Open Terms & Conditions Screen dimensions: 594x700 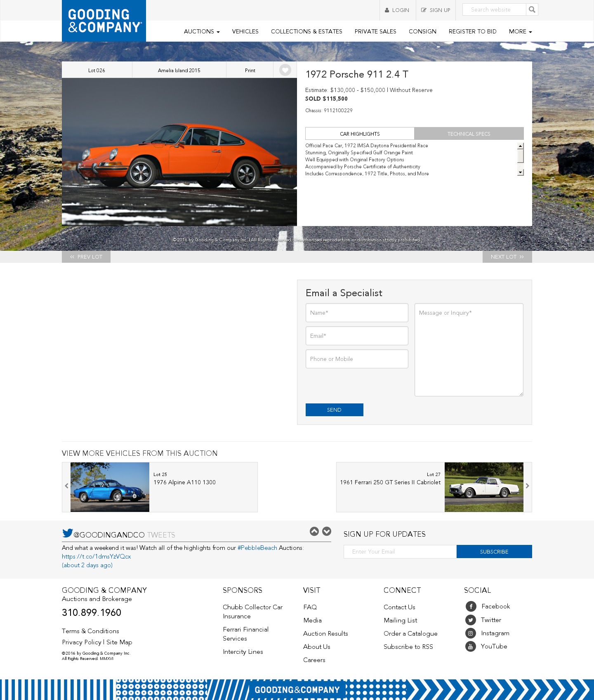click(90, 631)
